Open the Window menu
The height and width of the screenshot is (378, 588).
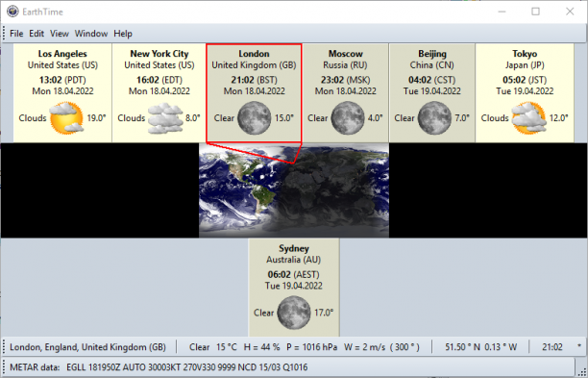point(91,34)
